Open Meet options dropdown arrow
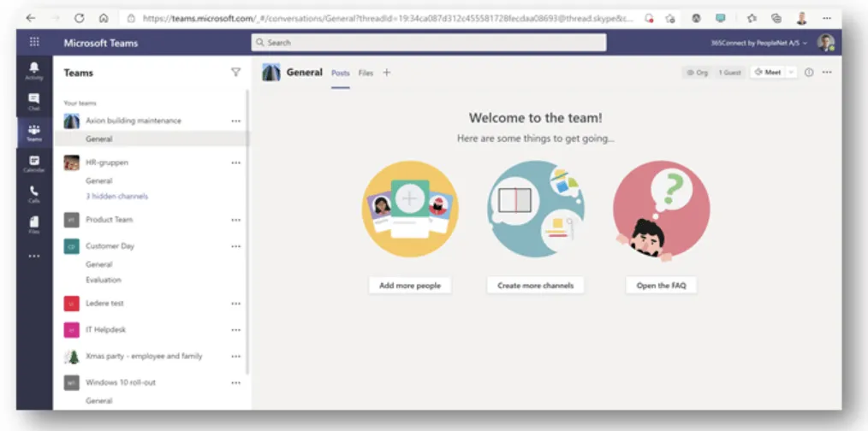This screenshot has height=431, width=868. click(791, 73)
